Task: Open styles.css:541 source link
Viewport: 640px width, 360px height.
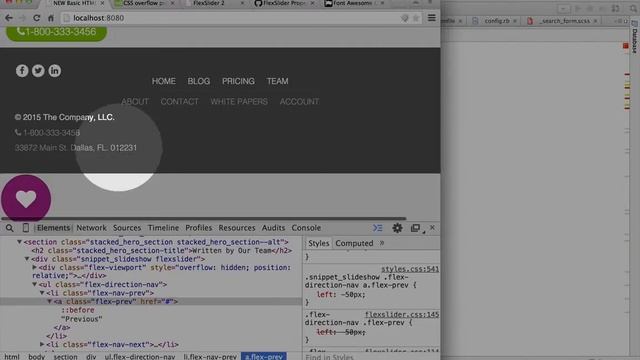Action: point(410,269)
